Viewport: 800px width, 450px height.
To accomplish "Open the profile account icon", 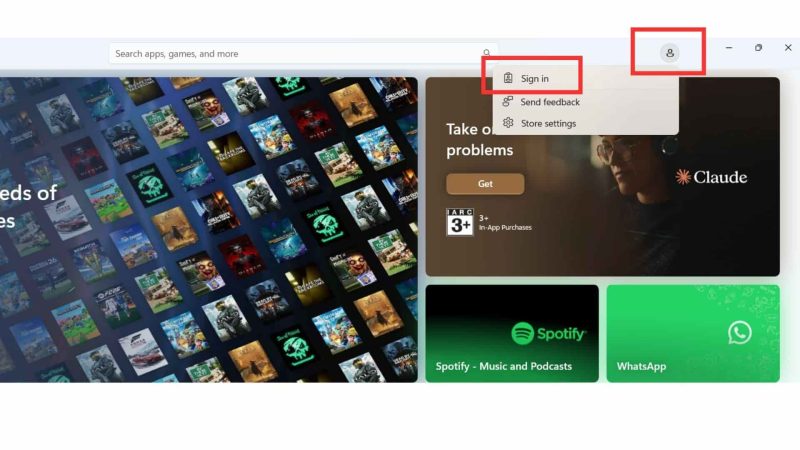I will point(669,53).
